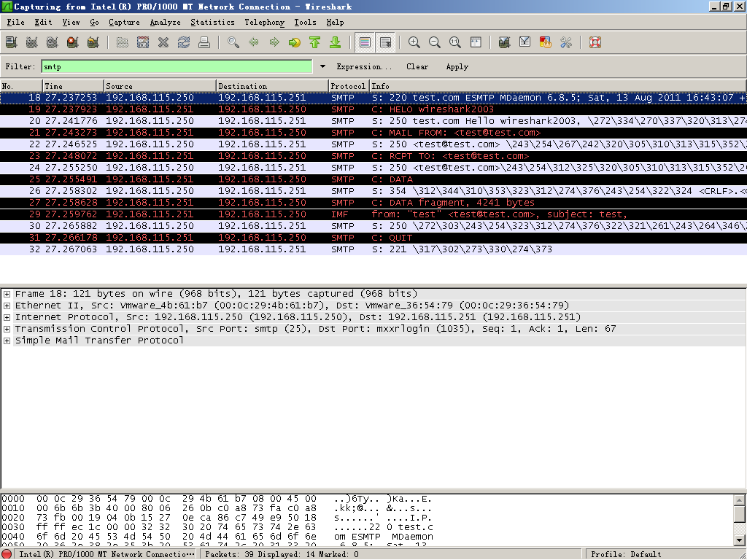Apply the display filter

point(457,66)
